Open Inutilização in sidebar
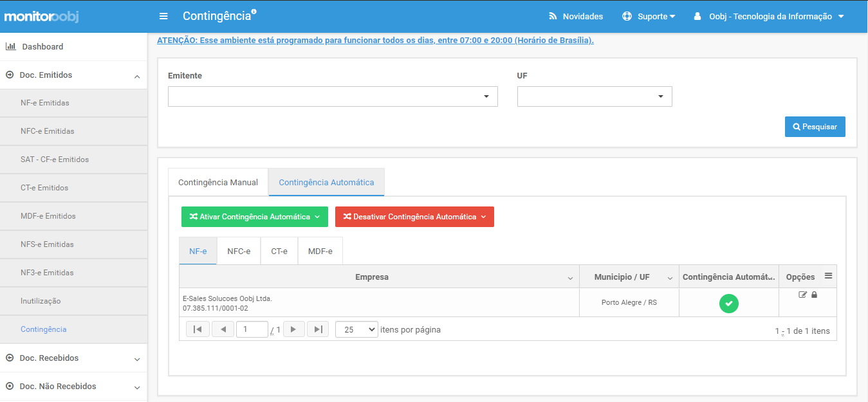This screenshot has width=868, height=402. click(x=73, y=301)
